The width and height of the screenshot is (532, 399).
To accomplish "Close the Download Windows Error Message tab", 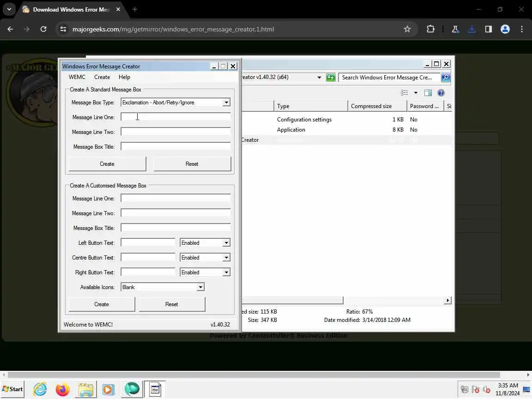I will 118,9.
